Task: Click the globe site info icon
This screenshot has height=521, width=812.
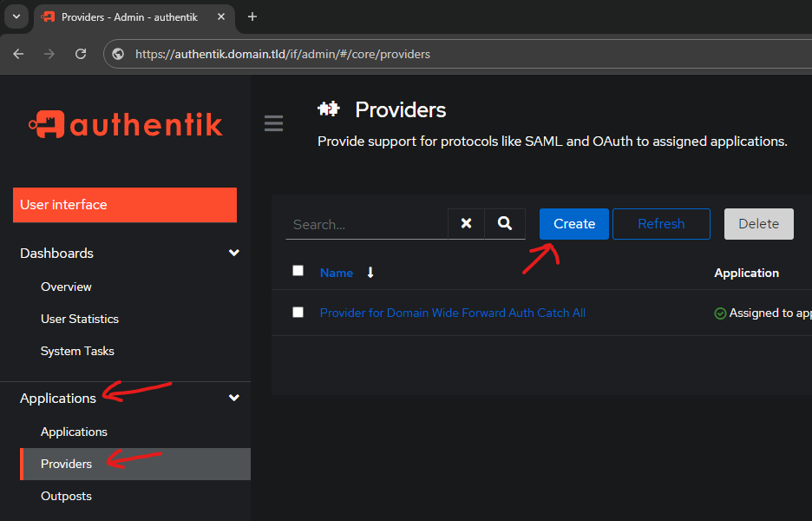Action: pos(118,54)
